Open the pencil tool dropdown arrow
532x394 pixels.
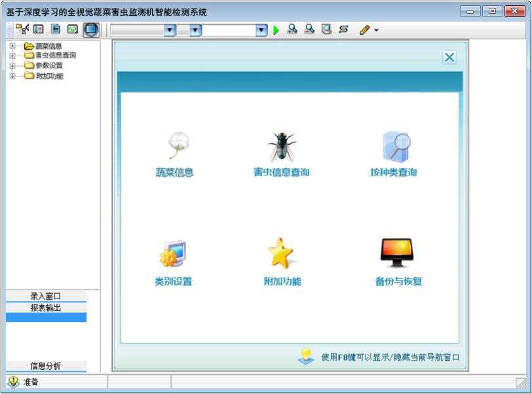(x=376, y=30)
